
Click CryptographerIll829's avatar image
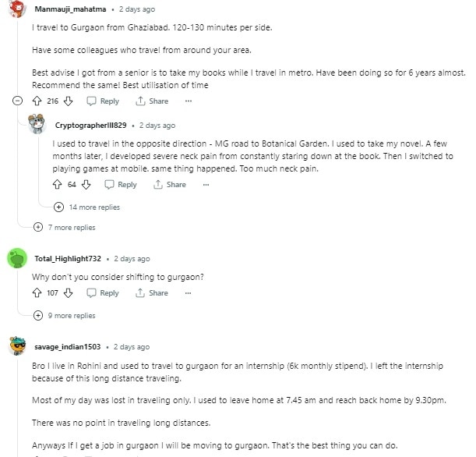(x=37, y=125)
